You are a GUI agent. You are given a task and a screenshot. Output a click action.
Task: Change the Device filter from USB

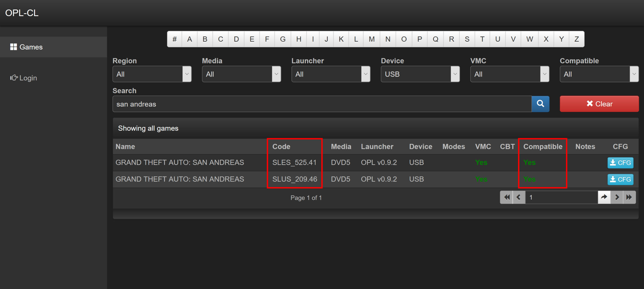pos(420,74)
